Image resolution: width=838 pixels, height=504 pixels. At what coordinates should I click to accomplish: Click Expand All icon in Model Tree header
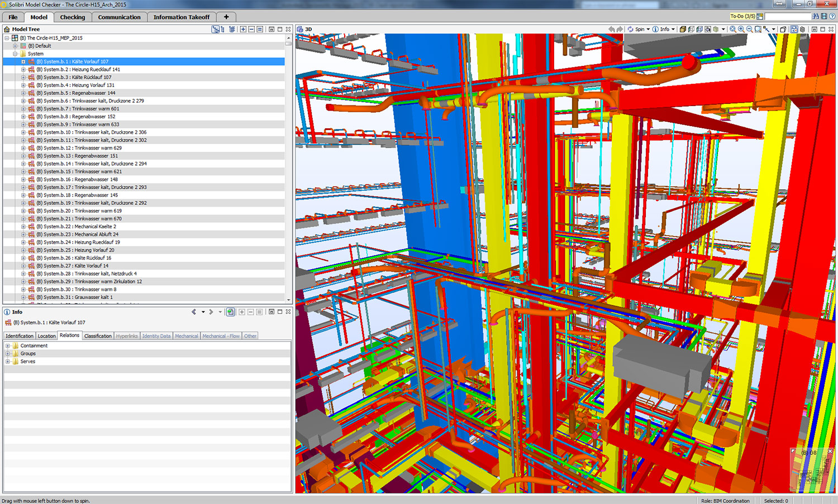pos(243,29)
